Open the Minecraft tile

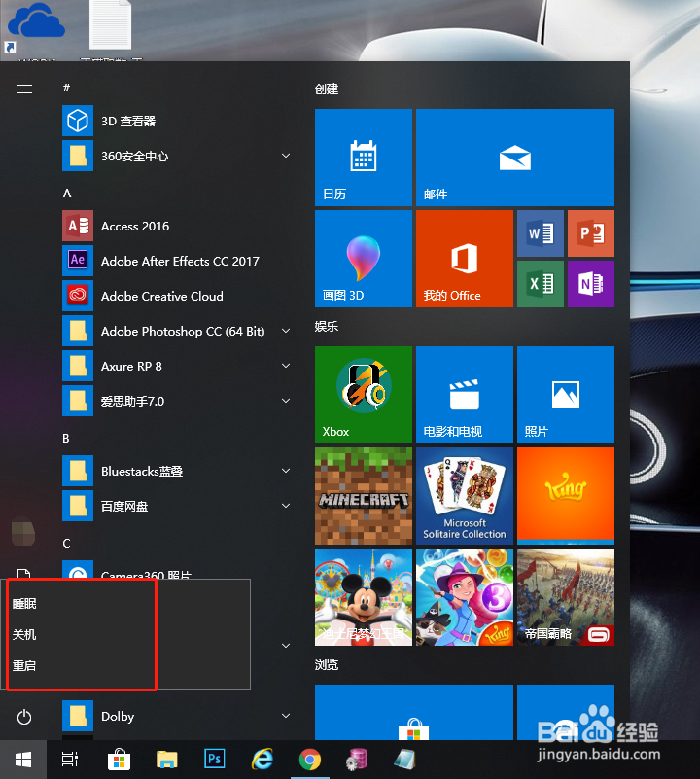pos(364,496)
